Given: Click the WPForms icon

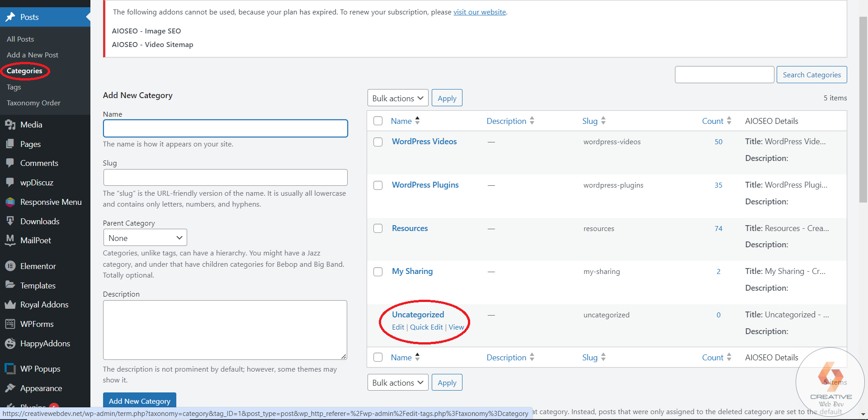Looking at the screenshot, I should tap(10, 324).
